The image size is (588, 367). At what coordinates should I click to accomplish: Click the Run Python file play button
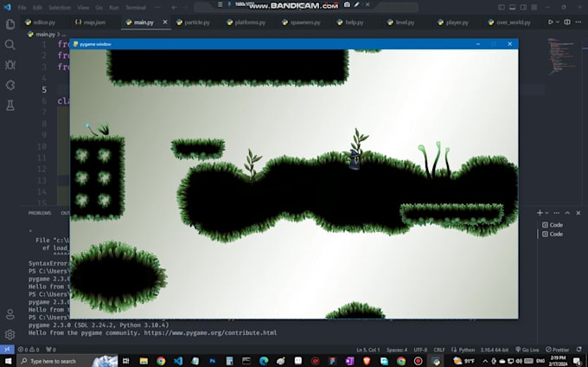click(x=550, y=23)
